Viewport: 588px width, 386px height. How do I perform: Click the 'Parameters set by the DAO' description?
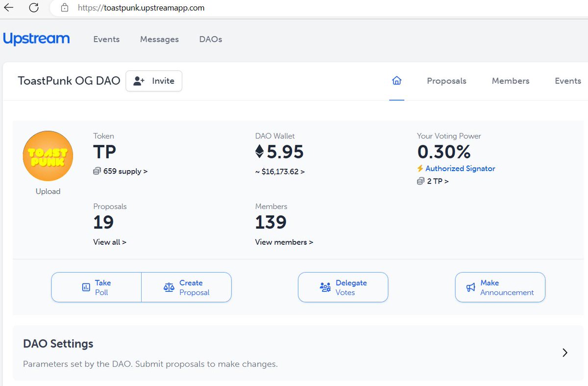(x=150, y=364)
